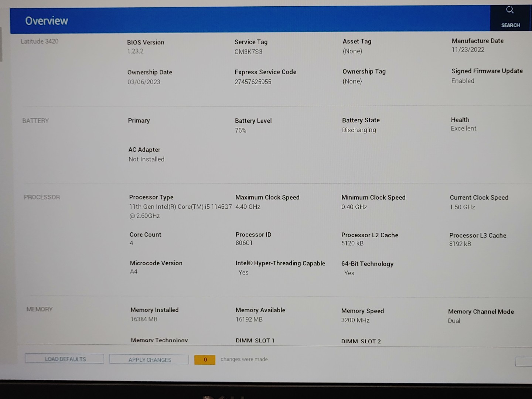Select the BATTERY section label
This screenshot has height=399, width=532.
[x=35, y=121]
